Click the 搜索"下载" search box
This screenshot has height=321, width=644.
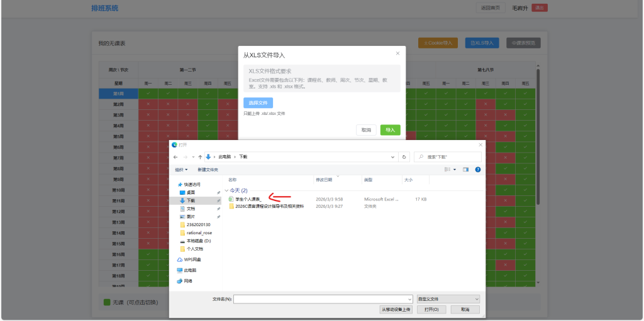450,156
